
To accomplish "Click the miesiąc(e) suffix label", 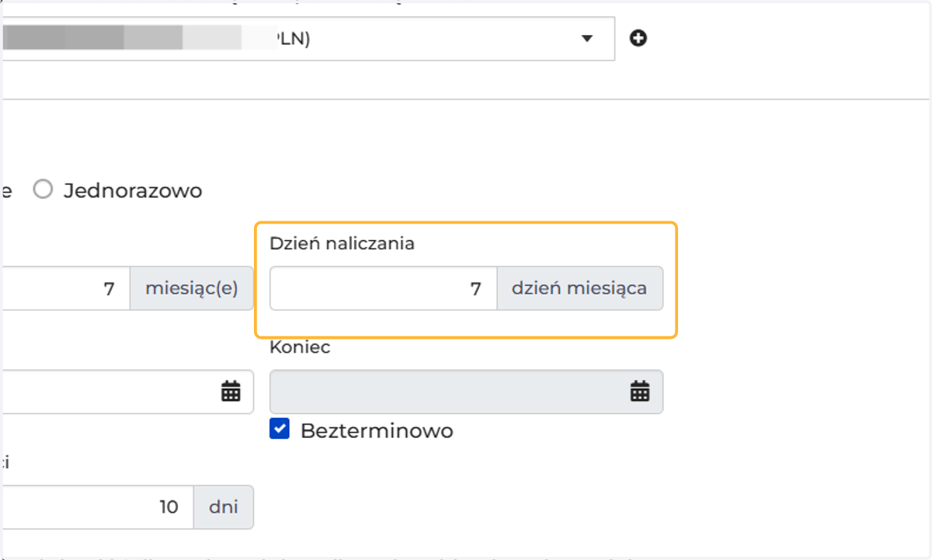I will pos(191,289).
